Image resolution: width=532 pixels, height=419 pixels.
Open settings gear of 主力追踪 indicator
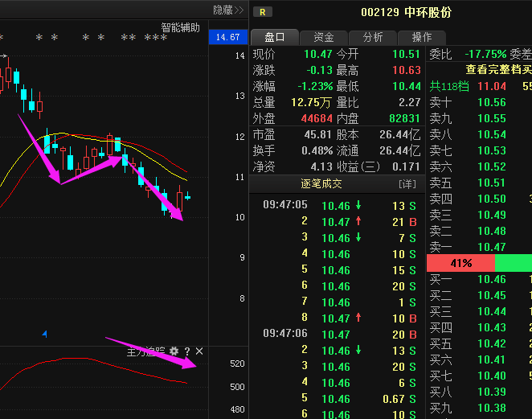(x=174, y=351)
